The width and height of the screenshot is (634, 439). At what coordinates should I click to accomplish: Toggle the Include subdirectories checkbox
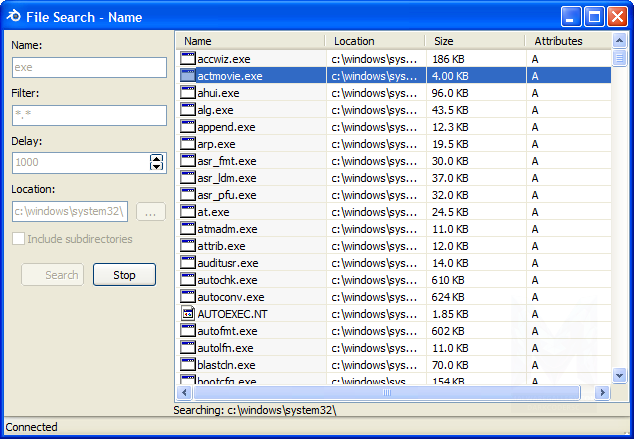pos(19,239)
